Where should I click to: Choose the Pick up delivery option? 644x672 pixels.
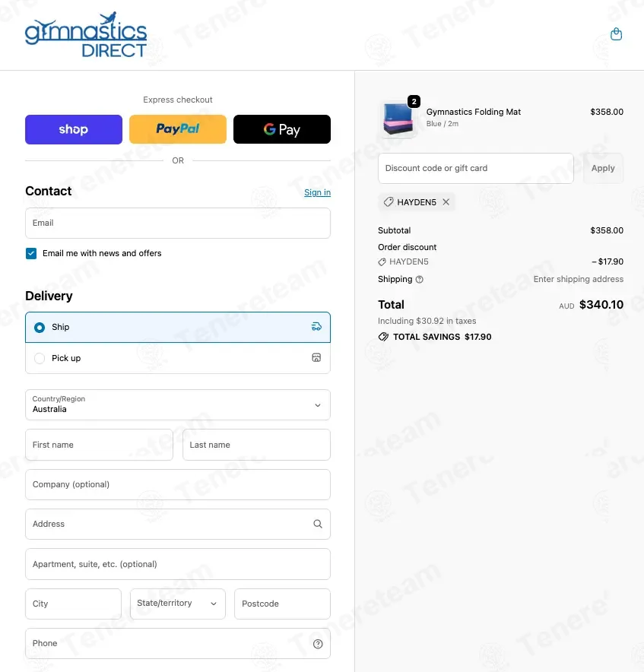coord(40,358)
